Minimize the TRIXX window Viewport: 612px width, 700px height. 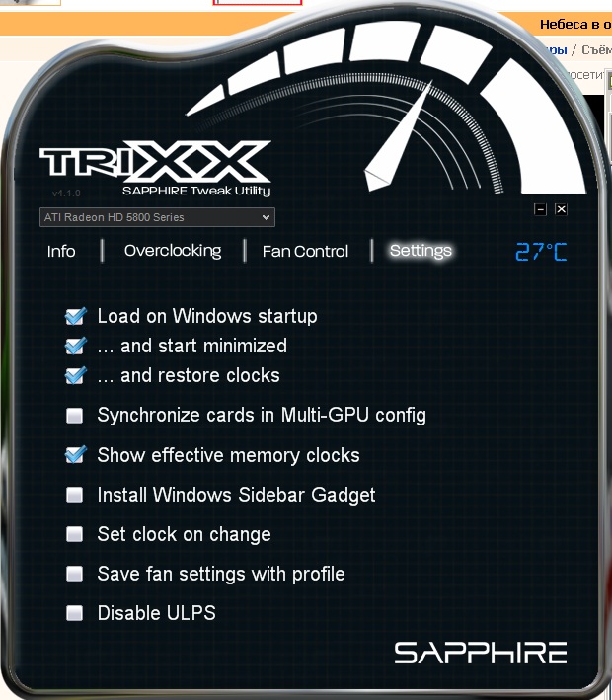pyautogui.click(x=540, y=209)
